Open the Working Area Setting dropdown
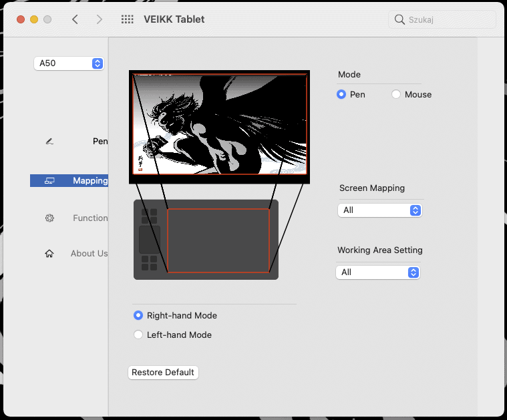507x420 pixels. click(x=378, y=272)
